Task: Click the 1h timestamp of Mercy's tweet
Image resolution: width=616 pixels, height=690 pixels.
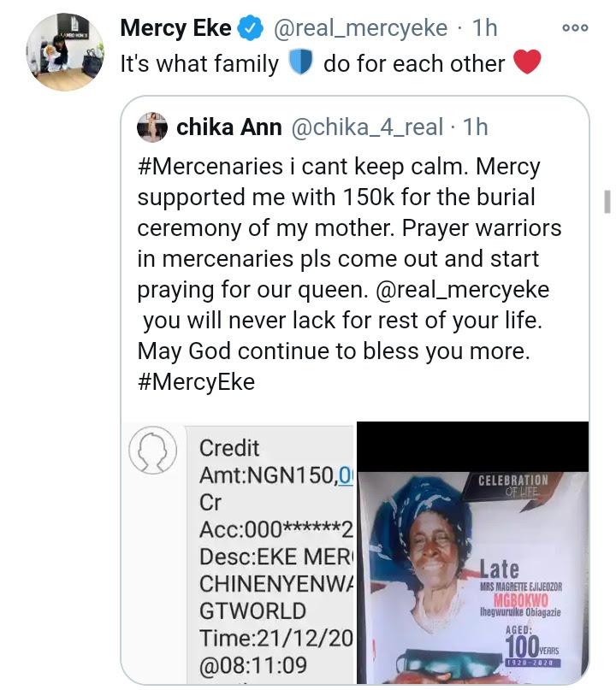Action: click(484, 28)
